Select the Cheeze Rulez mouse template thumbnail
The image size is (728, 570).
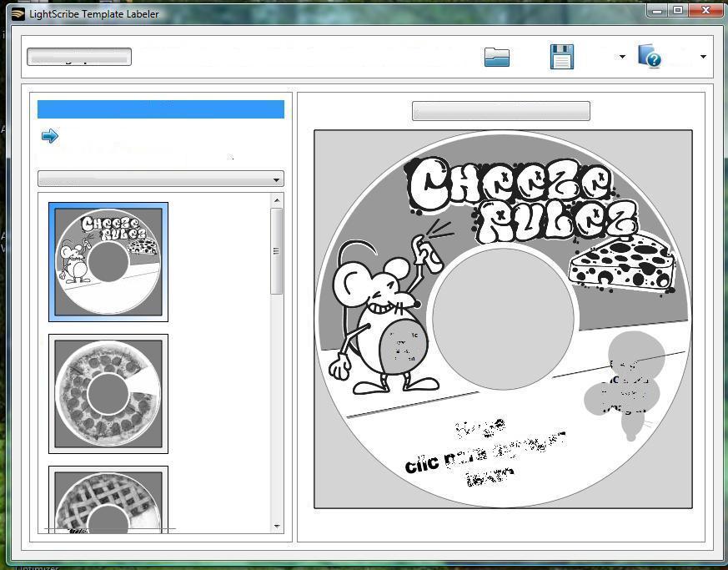(108, 262)
